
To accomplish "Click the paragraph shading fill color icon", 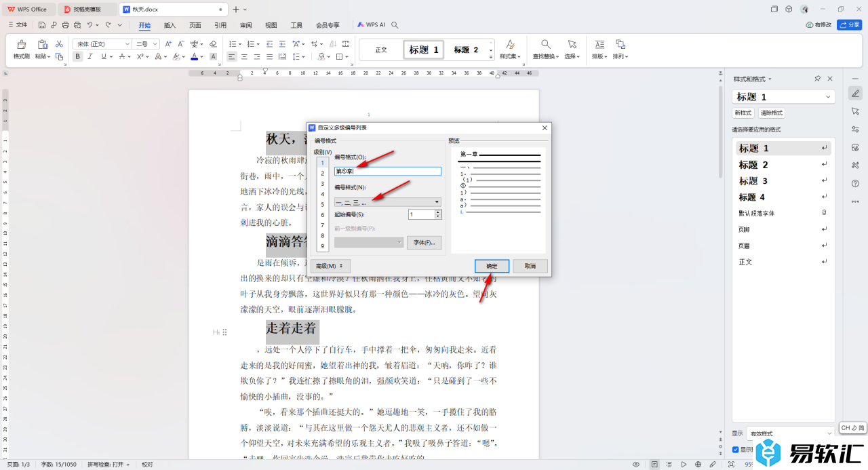I will pyautogui.click(x=321, y=57).
